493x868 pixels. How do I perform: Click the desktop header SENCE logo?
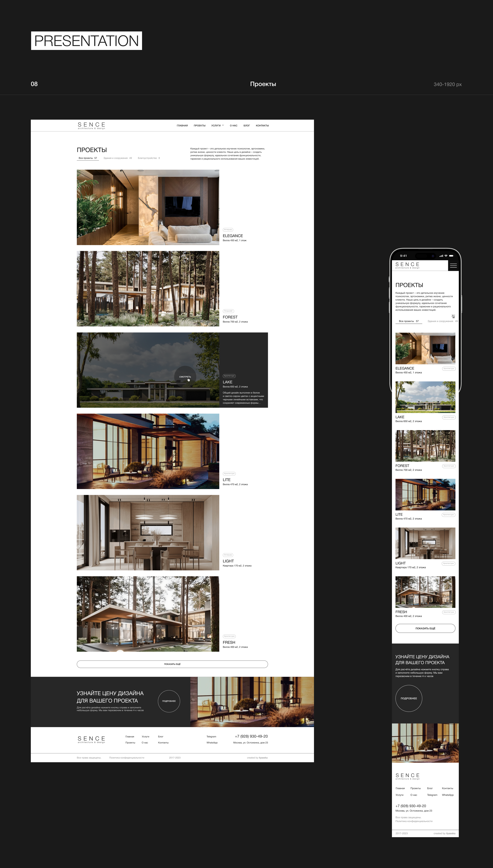(91, 126)
